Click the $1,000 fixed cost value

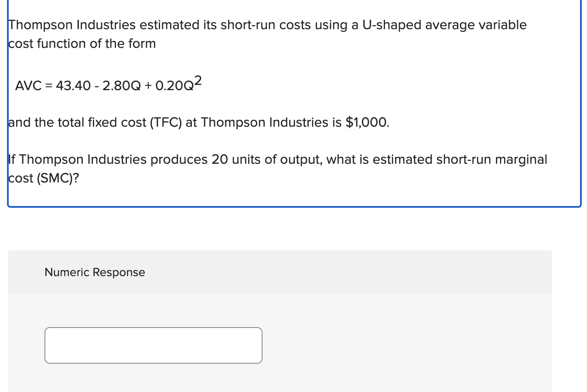(x=367, y=122)
